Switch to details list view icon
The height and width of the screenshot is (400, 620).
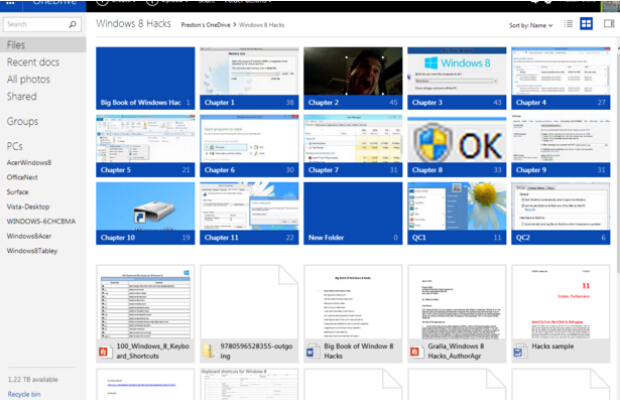pos(568,24)
